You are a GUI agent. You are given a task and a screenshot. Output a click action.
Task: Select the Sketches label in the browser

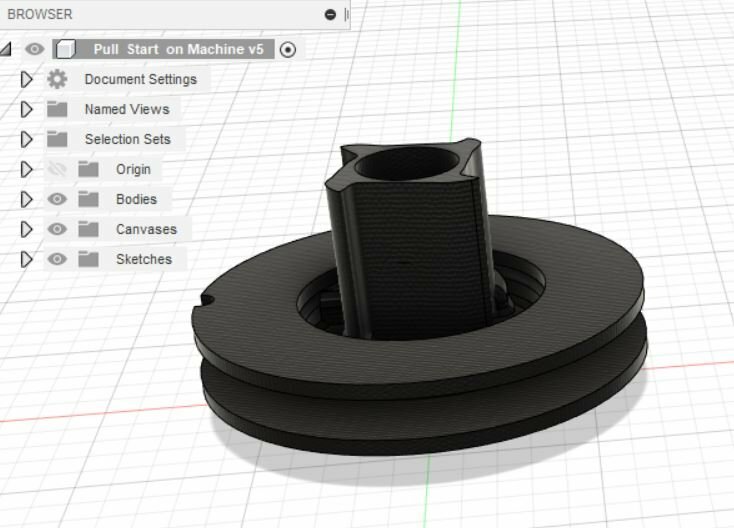tap(143, 259)
